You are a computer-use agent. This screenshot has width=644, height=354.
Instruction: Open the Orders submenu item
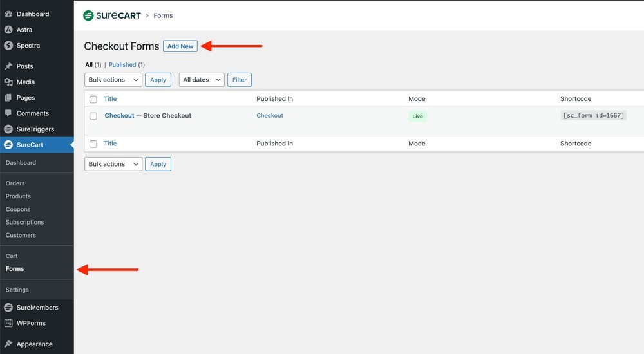[15, 183]
